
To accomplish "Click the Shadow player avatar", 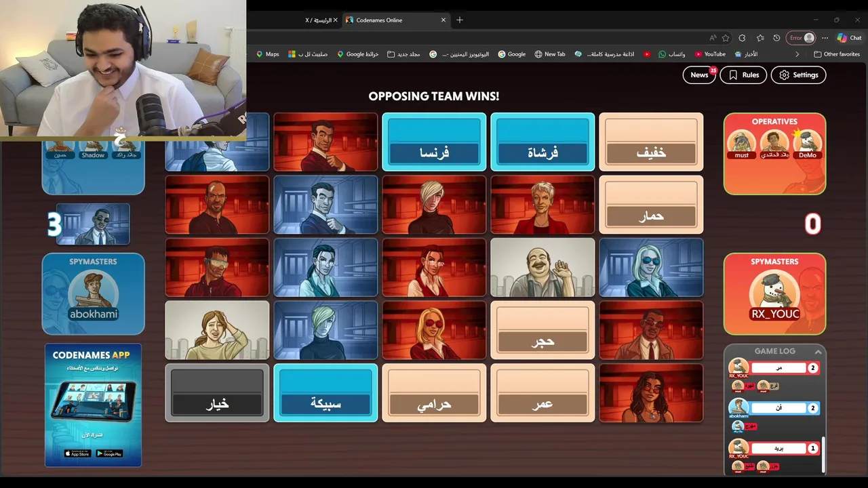I will tap(93, 148).
